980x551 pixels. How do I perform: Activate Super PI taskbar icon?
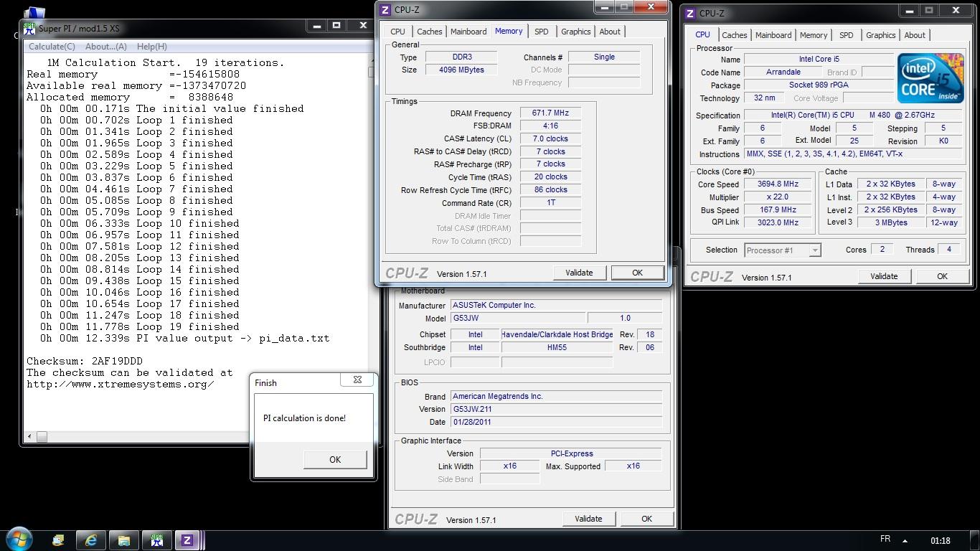[x=156, y=540]
